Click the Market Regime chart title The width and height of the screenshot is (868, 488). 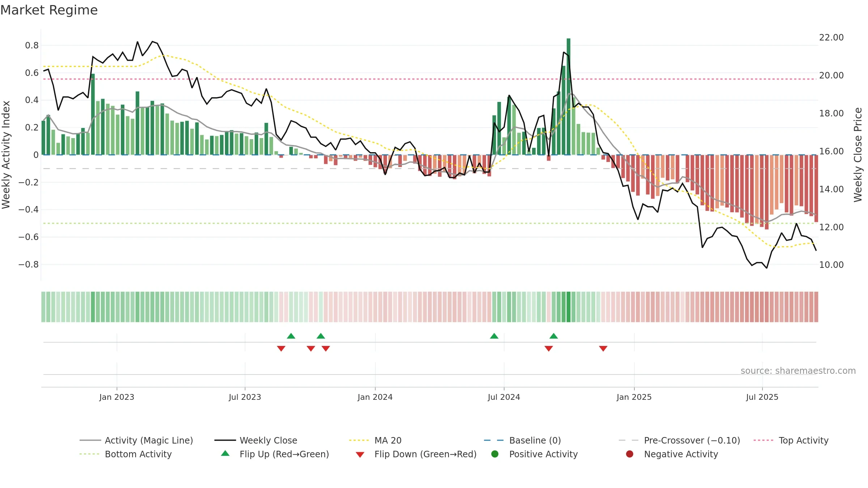tap(49, 10)
